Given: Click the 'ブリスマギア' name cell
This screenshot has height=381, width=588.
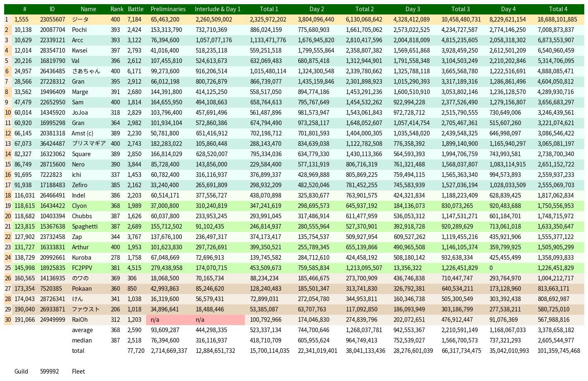Looking at the screenshot, I should (x=89, y=144).
